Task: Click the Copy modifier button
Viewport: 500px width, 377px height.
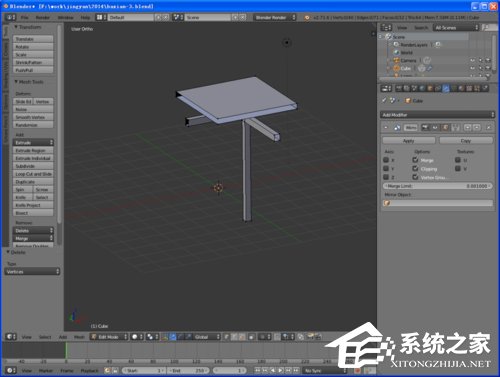Action: point(466,141)
